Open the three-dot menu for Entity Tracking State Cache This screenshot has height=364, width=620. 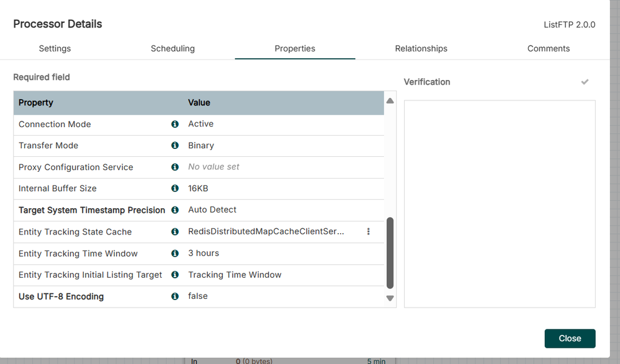click(368, 231)
